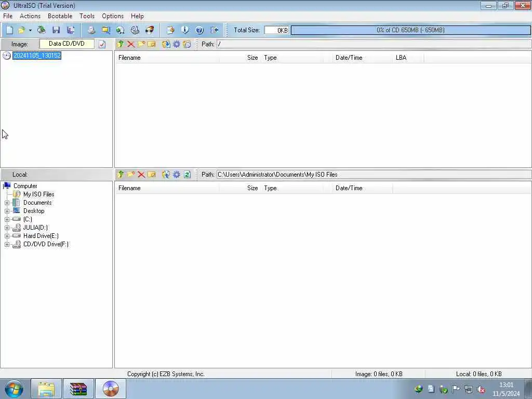Screen dimensions: 532x399
Task: Click the Up arrow icon in local toolbar
Action: pyautogui.click(x=121, y=175)
